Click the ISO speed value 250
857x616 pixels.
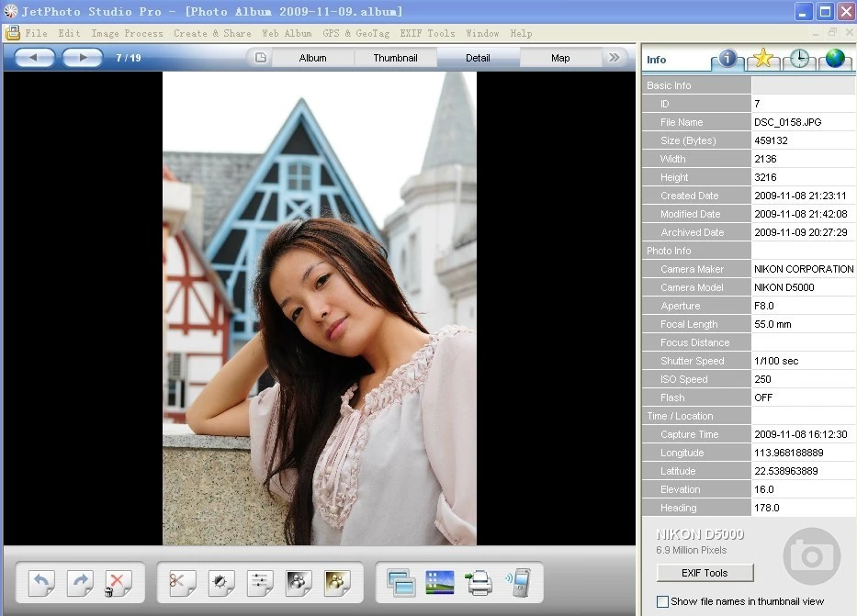(762, 379)
